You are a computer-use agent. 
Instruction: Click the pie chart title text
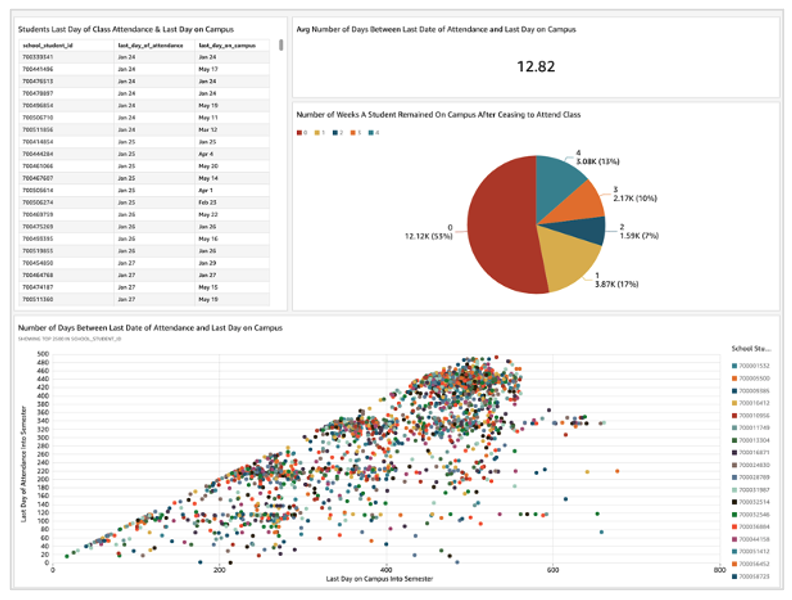438,115
